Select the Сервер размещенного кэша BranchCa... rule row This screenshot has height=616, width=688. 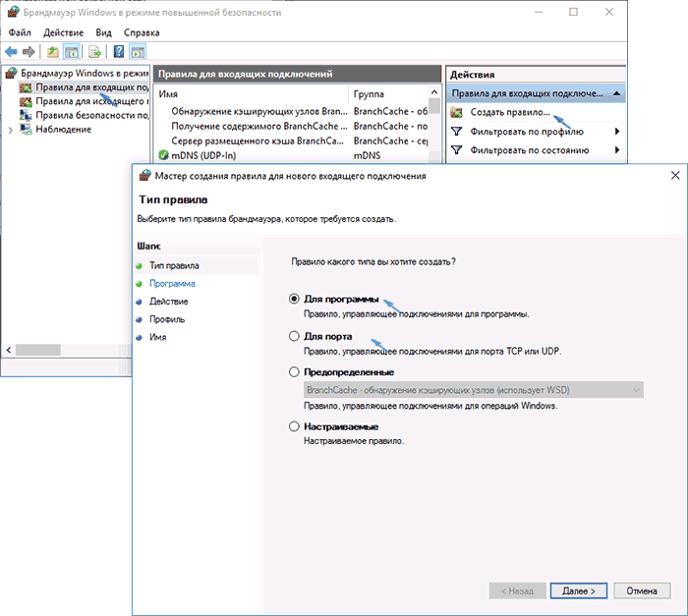(292, 140)
